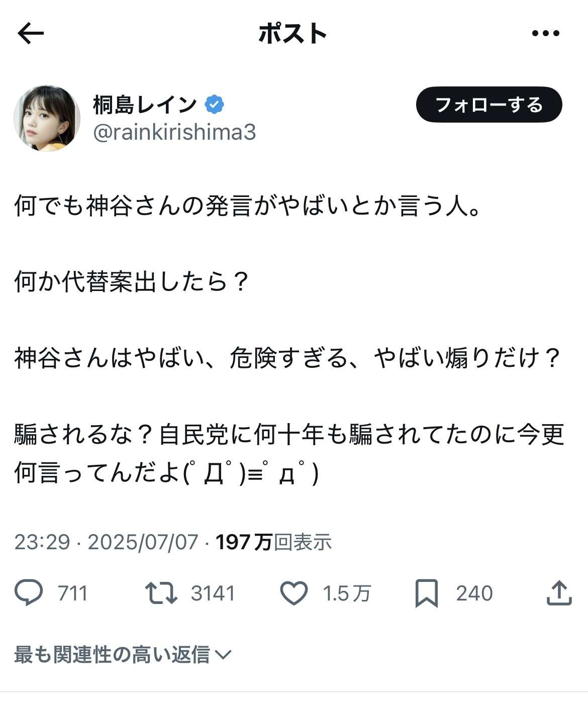Tap the share upload icon

coord(559,593)
